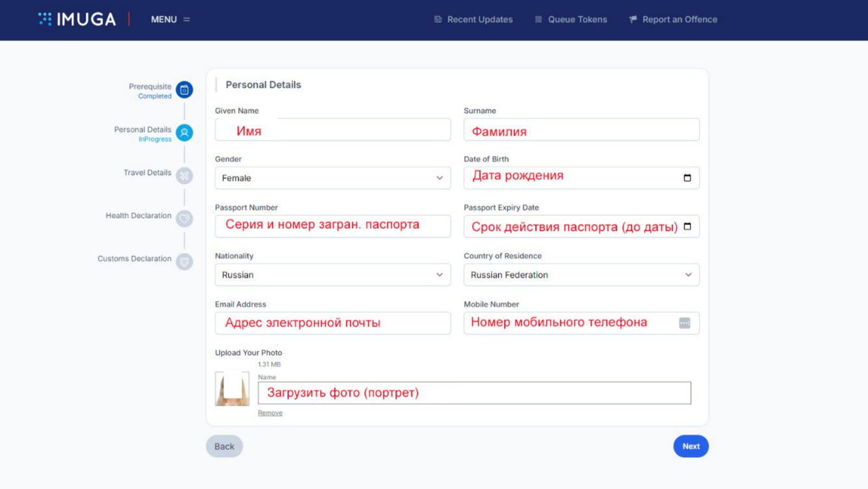The image size is (868, 489).
Task: Click the Report an Offence flag icon
Action: coord(633,20)
